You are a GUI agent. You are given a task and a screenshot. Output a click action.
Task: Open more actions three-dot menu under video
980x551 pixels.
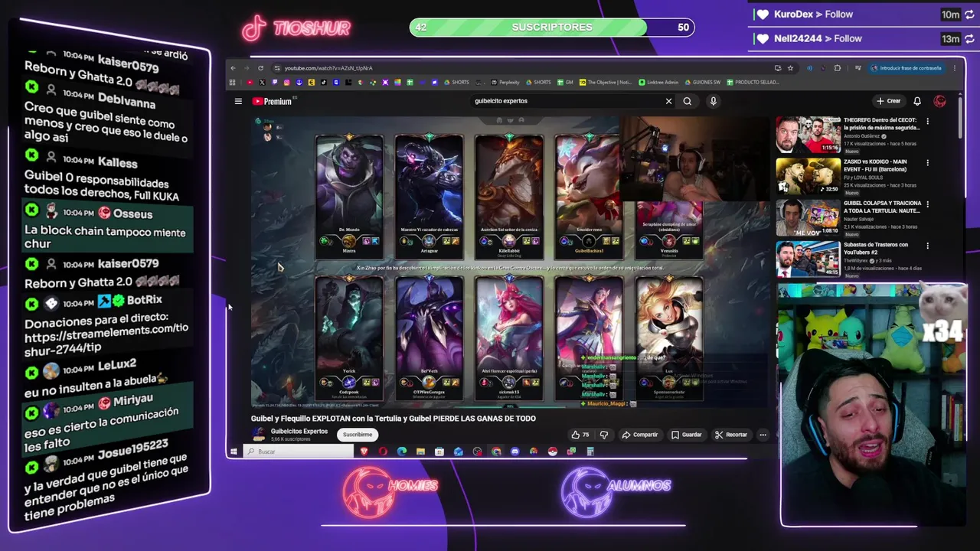763,435
